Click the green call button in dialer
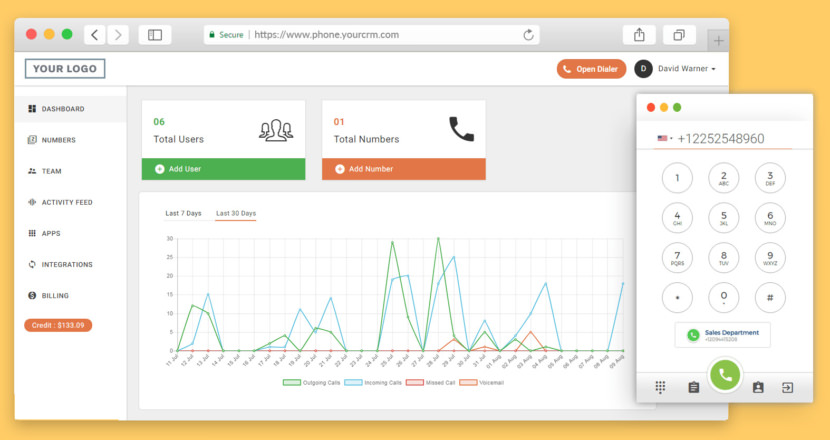The image size is (830, 440). [x=725, y=375]
